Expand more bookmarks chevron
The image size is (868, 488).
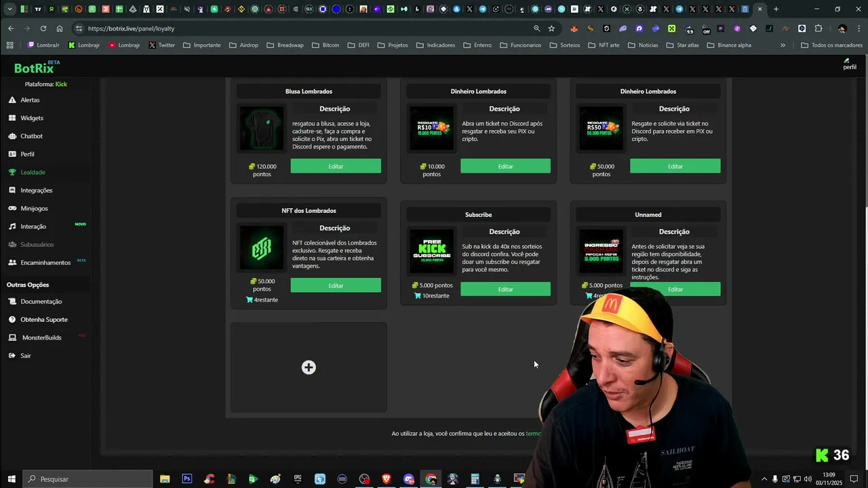point(783,45)
